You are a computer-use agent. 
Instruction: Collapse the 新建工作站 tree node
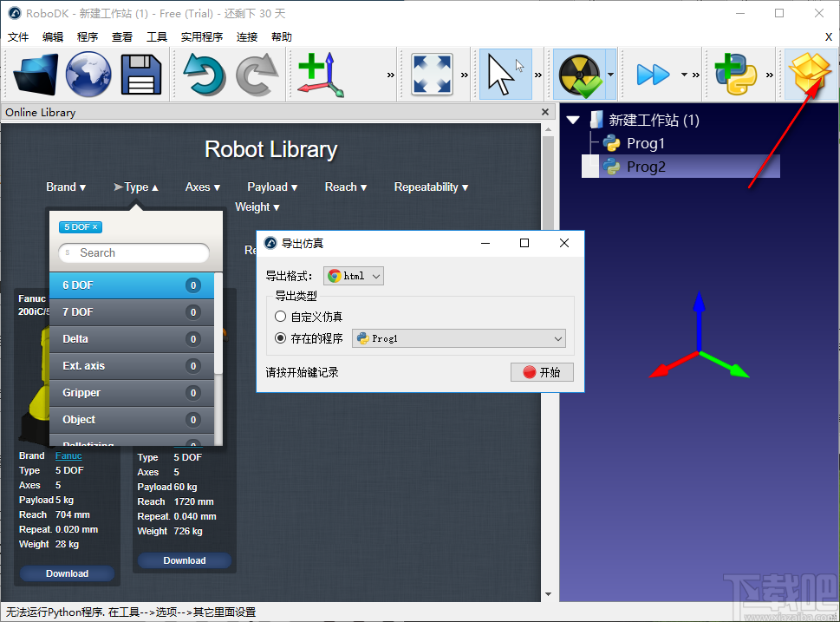573,121
